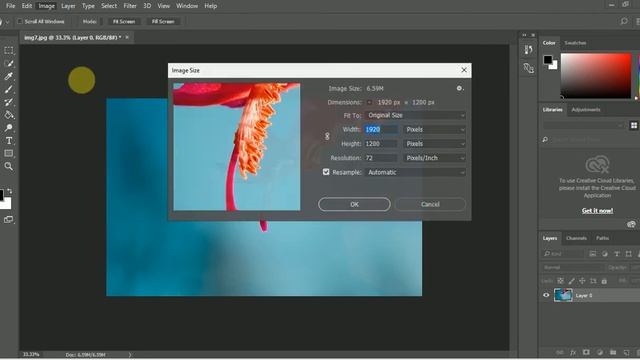Create a new group folder icon
Screen dimensions: 640x360
(x=613, y=352)
